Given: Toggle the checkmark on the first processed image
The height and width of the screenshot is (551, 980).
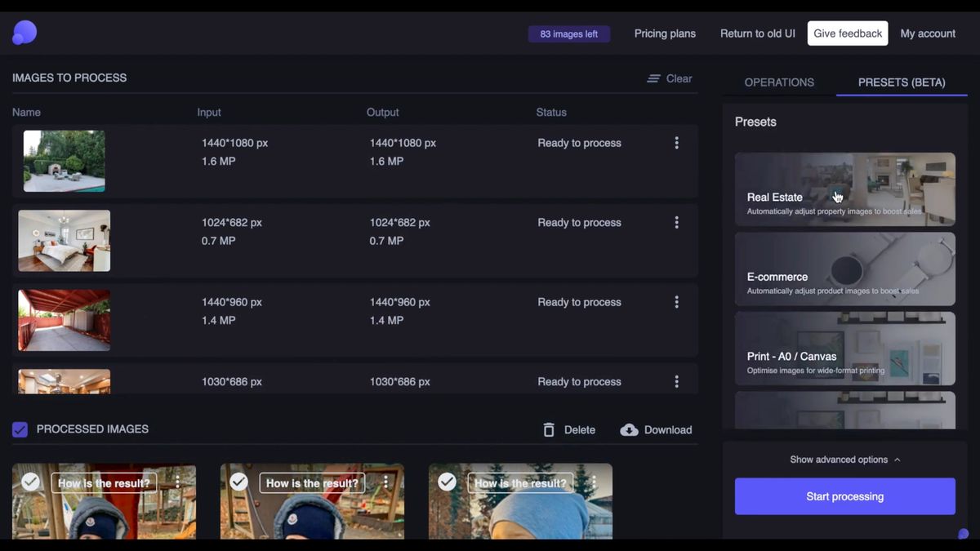Looking at the screenshot, I should coord(30,482).
